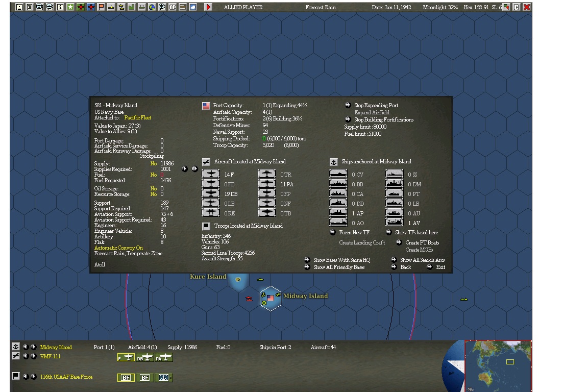Viewport: 588px width, 392px height.
Task: Click 'Show All Search Arcs'
Action: tap(422, 260)
